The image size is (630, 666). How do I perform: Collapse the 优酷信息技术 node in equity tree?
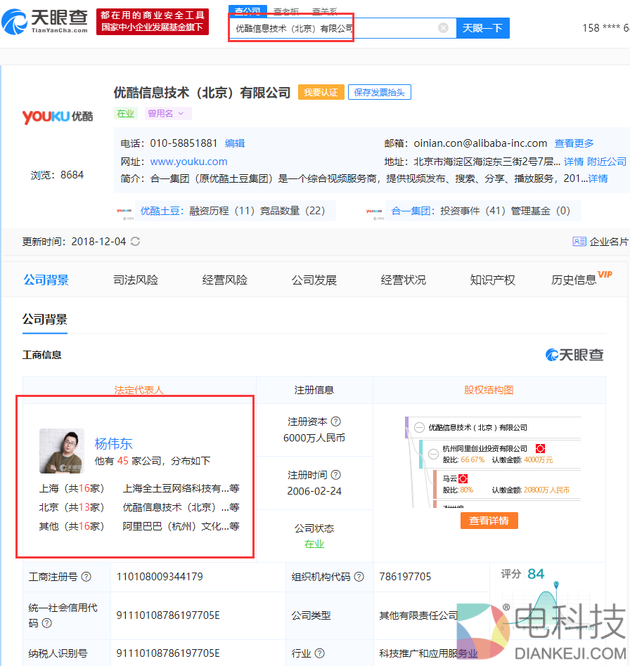420,427
